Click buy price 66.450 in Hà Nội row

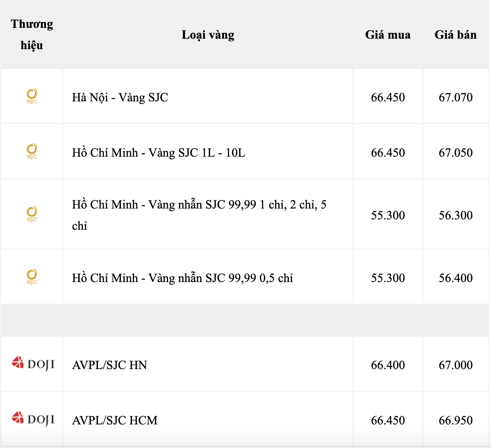click(x=388, y=97)
